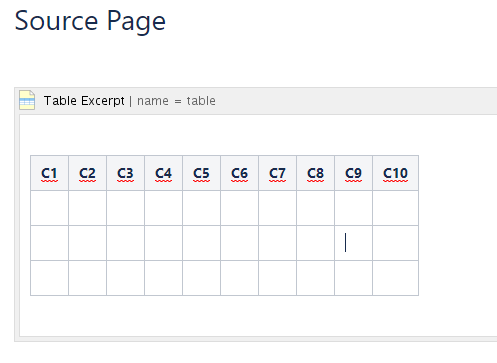Click the C1 header cell

(x=49, y=173)
